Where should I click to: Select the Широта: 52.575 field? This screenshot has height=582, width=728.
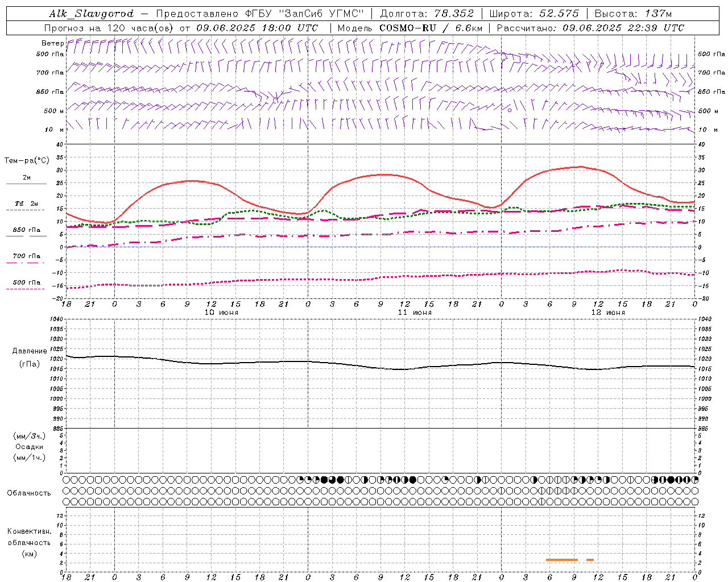(x=534, y=14)
